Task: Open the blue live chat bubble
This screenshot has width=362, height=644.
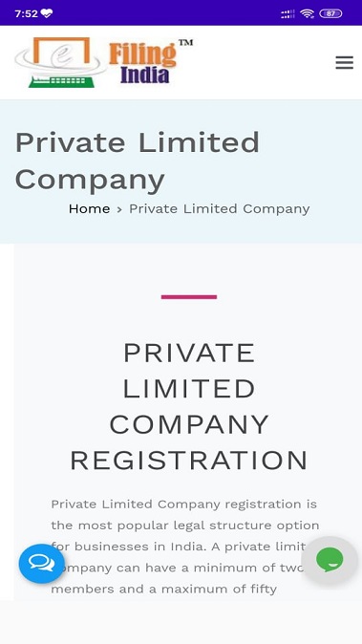Action: 41,564
